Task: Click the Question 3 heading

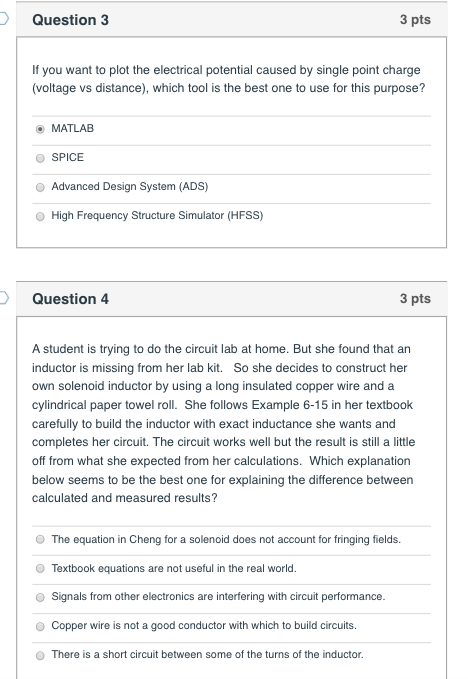Action: pyautogui.click(x=71, y=20)
